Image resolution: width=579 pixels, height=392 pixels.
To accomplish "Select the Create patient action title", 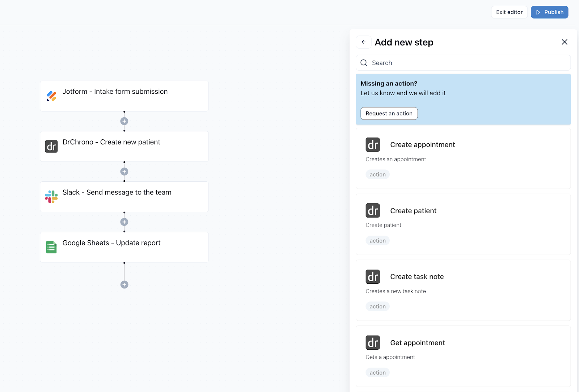I will click(x=413, y=211).
